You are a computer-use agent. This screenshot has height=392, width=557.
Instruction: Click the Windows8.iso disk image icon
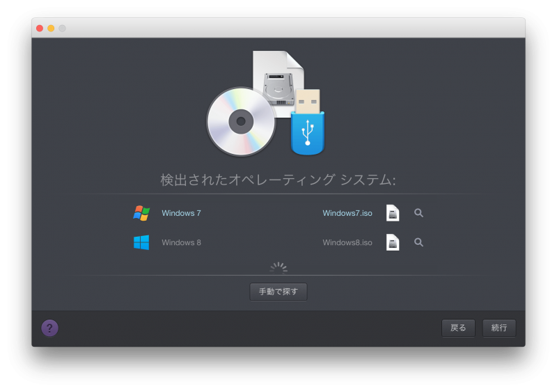pos(393,242)
